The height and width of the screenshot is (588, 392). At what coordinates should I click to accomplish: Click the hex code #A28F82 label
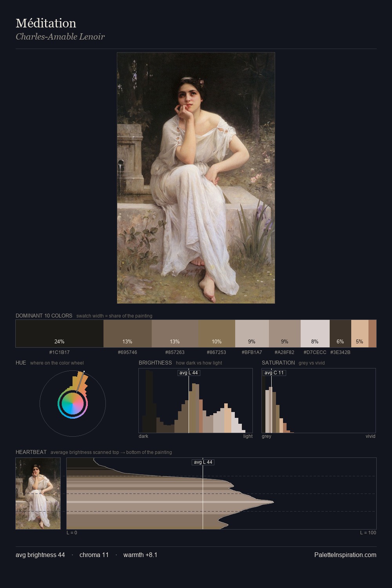[285, 352]
